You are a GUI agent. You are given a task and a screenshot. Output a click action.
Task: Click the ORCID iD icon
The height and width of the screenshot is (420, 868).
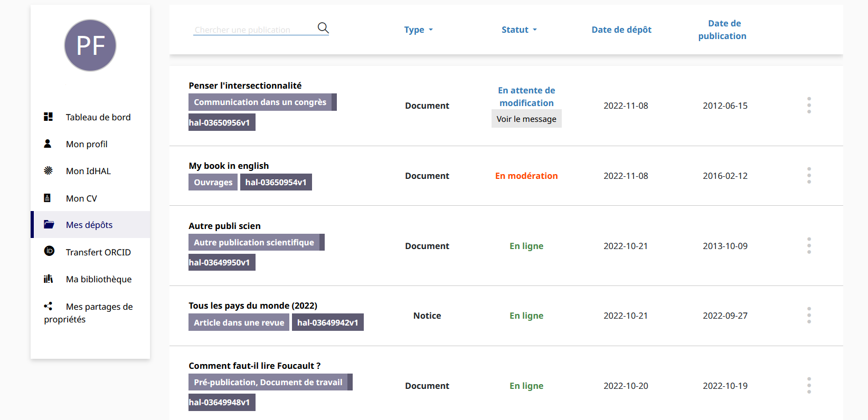49,251
